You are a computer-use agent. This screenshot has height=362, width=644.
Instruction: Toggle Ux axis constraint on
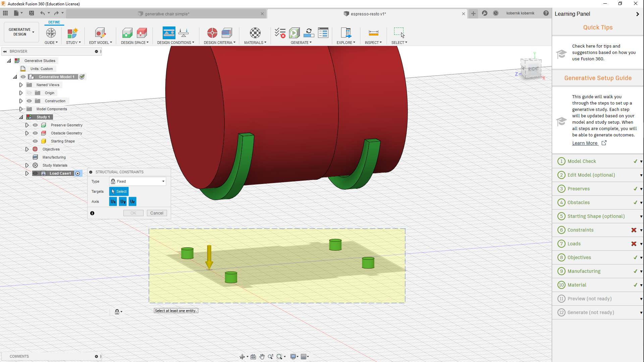113,201
